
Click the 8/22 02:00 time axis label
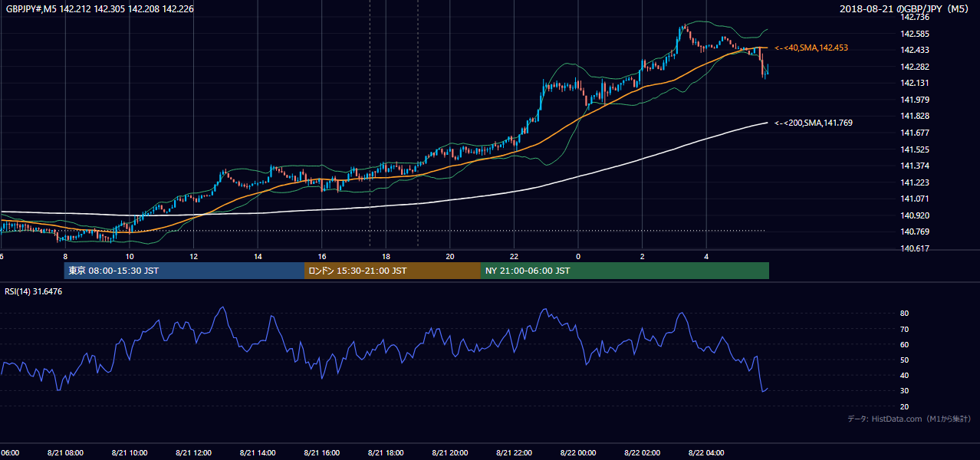pyautogui.click(x=642, y=453)
